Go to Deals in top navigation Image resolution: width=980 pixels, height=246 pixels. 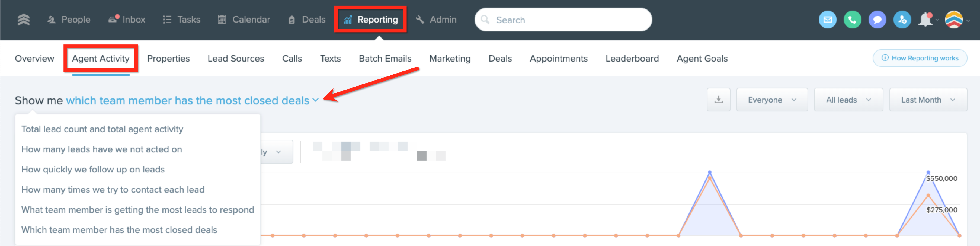click(307, 20)
